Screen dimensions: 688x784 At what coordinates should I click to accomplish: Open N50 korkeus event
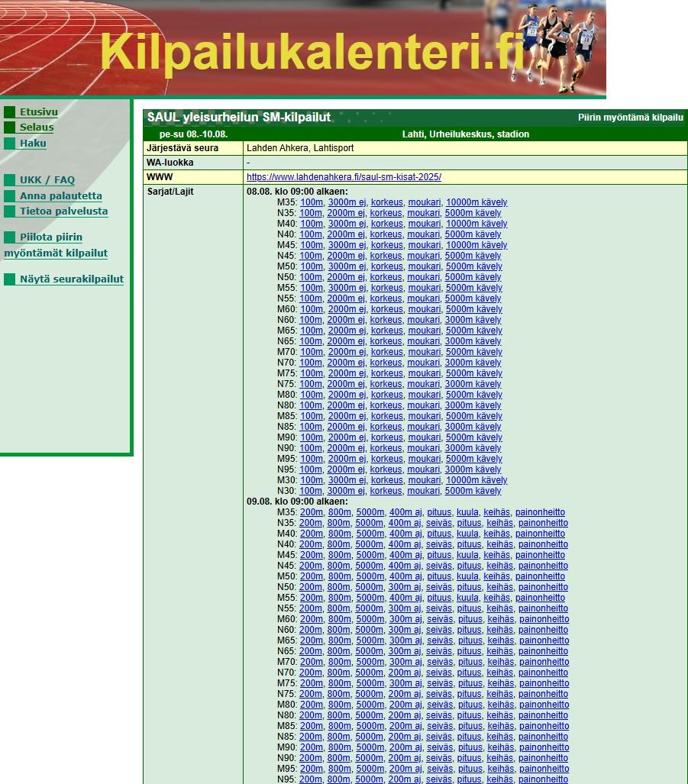click(x=386, y=277)
